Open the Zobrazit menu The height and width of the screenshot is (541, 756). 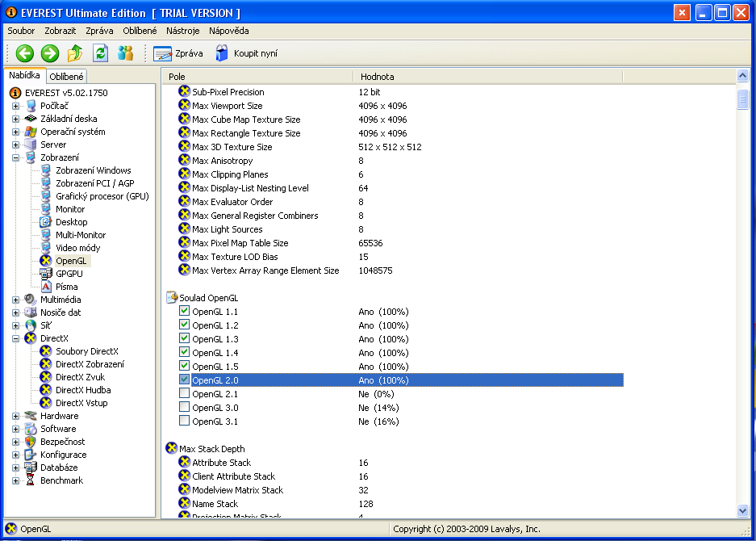[61, 31]
